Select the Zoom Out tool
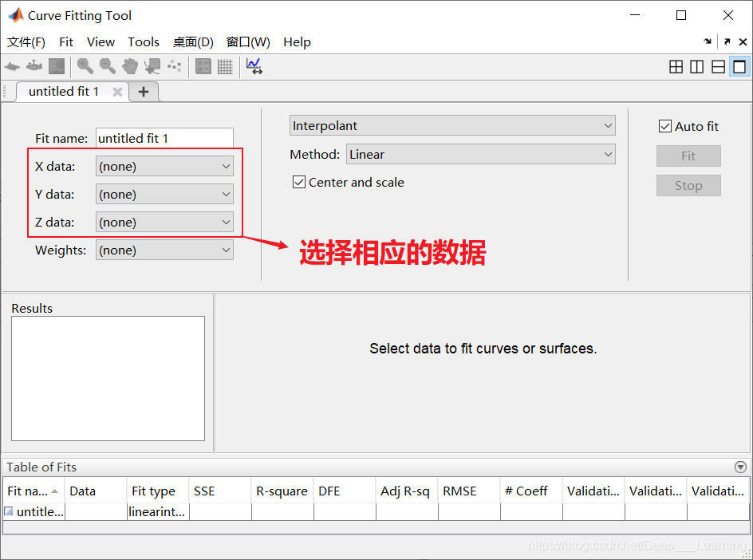The width and height of the screenshot is (753, 560). 107,67
